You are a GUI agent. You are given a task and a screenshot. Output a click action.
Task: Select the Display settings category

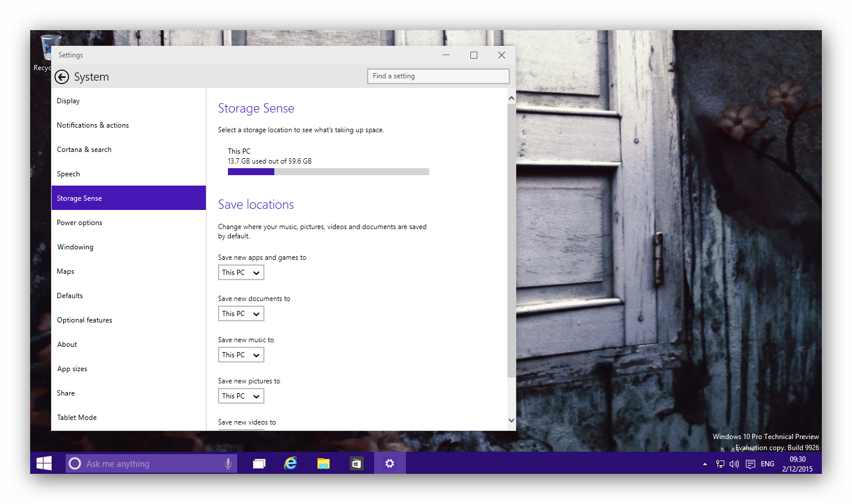pyautogui.click(x=129, y=101)
